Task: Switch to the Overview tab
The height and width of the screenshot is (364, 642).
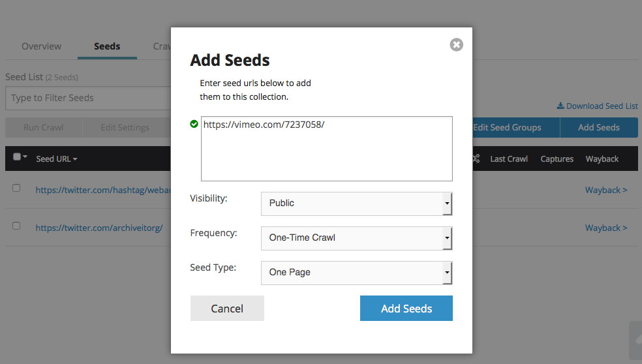Action: coord(41,46)
